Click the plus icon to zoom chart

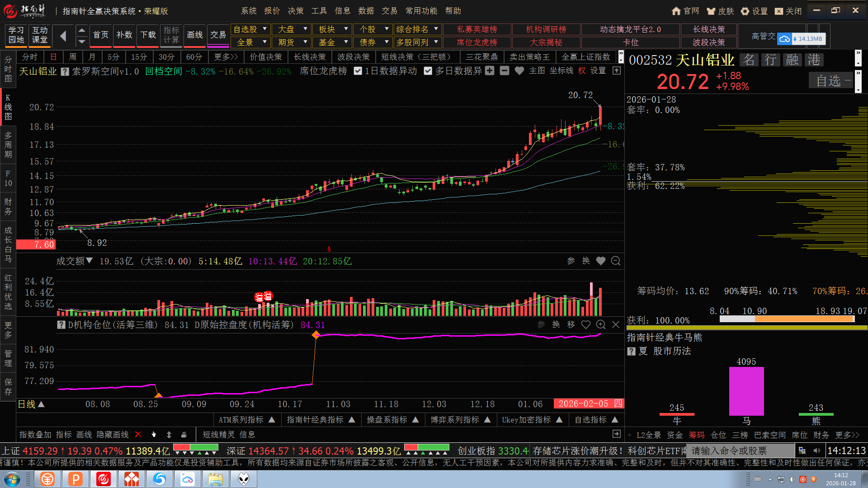point(490,70)
